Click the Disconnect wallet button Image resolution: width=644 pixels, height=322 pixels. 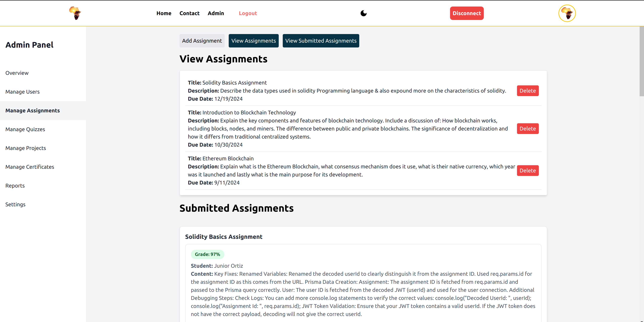tap(466, 13)
